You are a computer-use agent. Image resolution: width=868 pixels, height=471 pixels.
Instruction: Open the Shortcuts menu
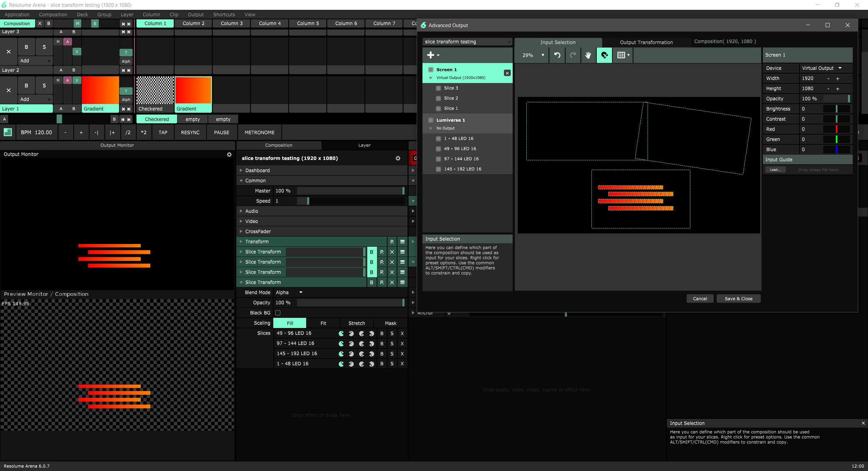pos(224,15)
